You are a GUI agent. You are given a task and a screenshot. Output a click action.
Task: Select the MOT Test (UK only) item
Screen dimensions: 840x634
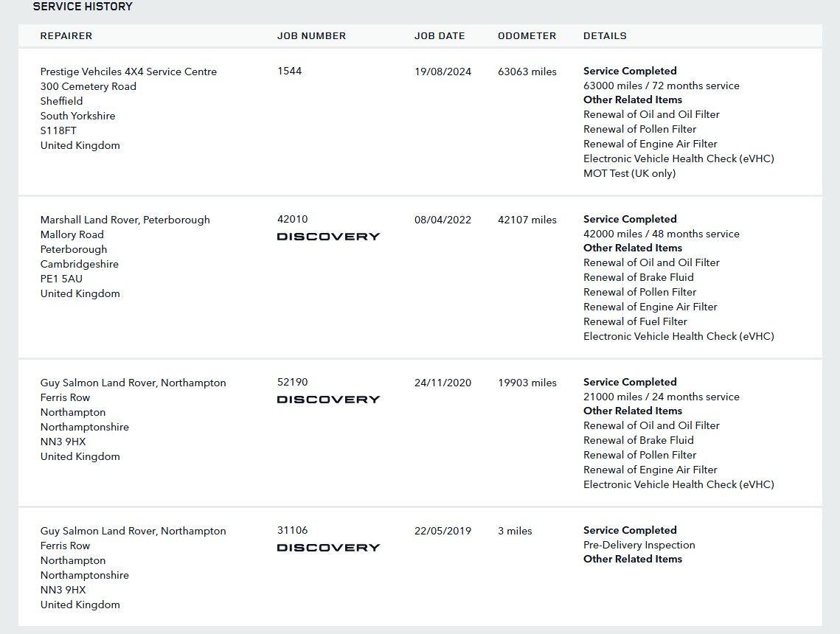pyautogui.click(x=629, y=174)
